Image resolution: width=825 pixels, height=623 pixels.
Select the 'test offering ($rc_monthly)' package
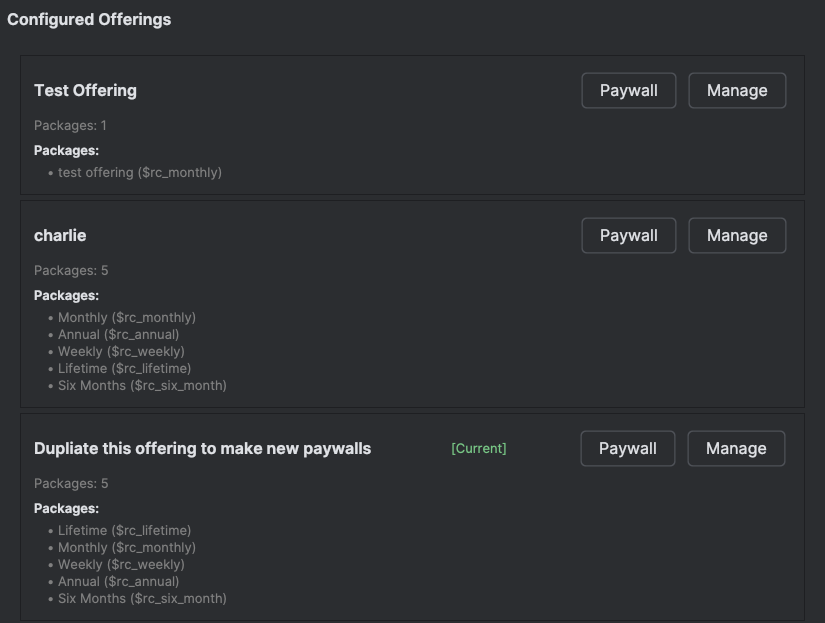pyautogui.click(x=140, y=172)
